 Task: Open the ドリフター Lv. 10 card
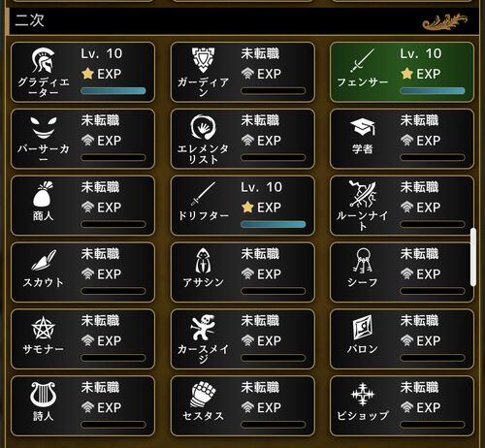pyautogui.click(x=242, y=206)
